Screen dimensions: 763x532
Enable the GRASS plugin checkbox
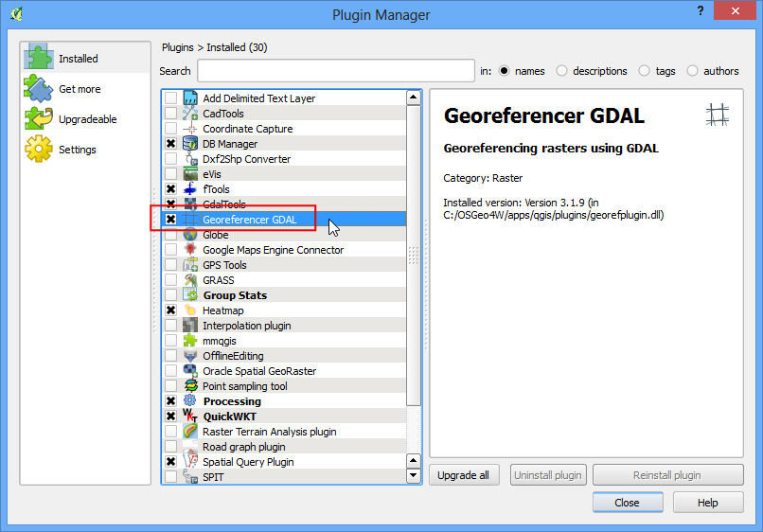pos(170,280)
